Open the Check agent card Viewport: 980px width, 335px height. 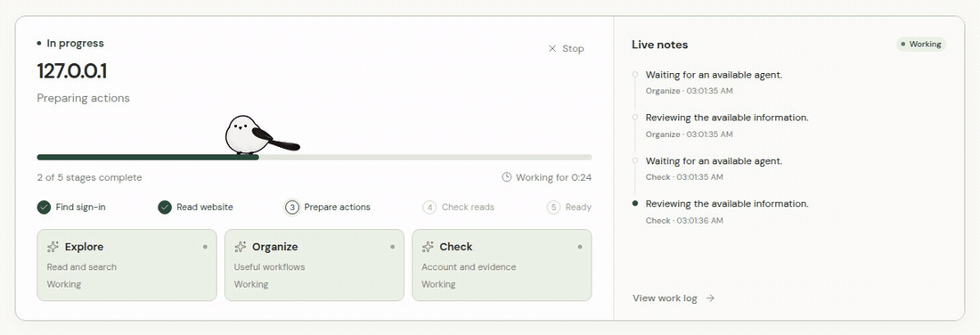[502, 265]
